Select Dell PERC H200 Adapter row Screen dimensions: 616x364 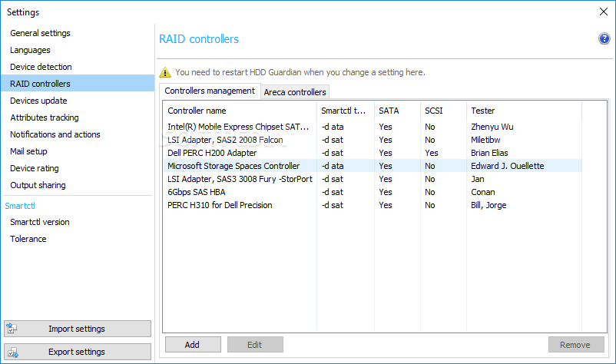coord(373,153)
